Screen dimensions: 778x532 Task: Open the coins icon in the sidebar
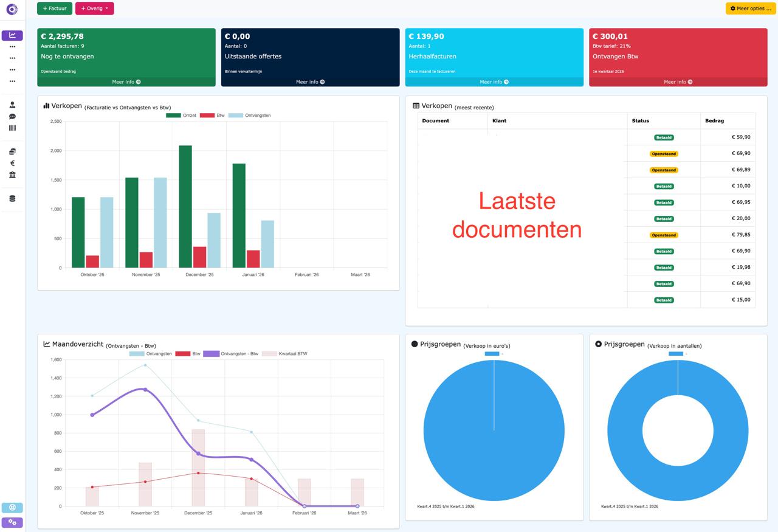(x=12, y=151)
